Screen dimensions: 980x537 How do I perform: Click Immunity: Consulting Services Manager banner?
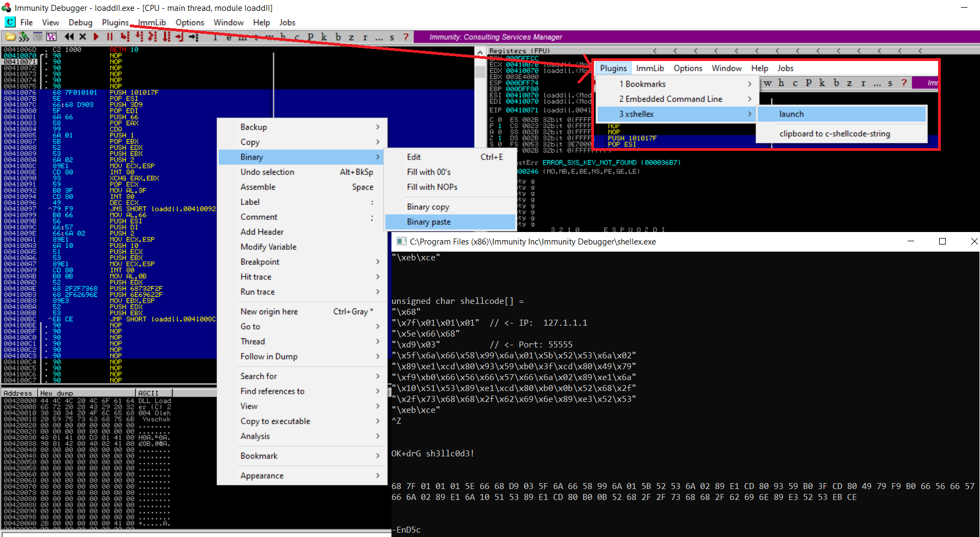point(495,37)
